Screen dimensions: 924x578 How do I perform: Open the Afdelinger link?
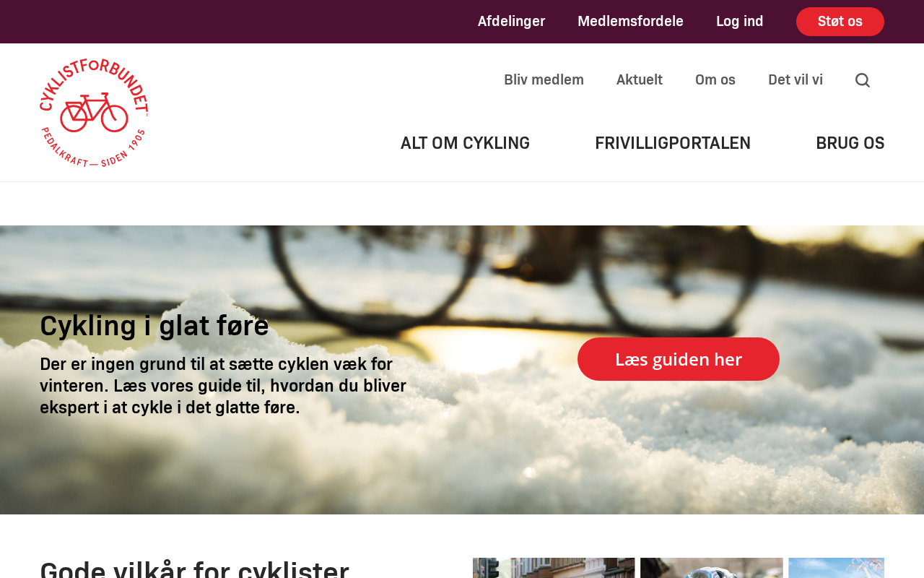click(511, 21)
